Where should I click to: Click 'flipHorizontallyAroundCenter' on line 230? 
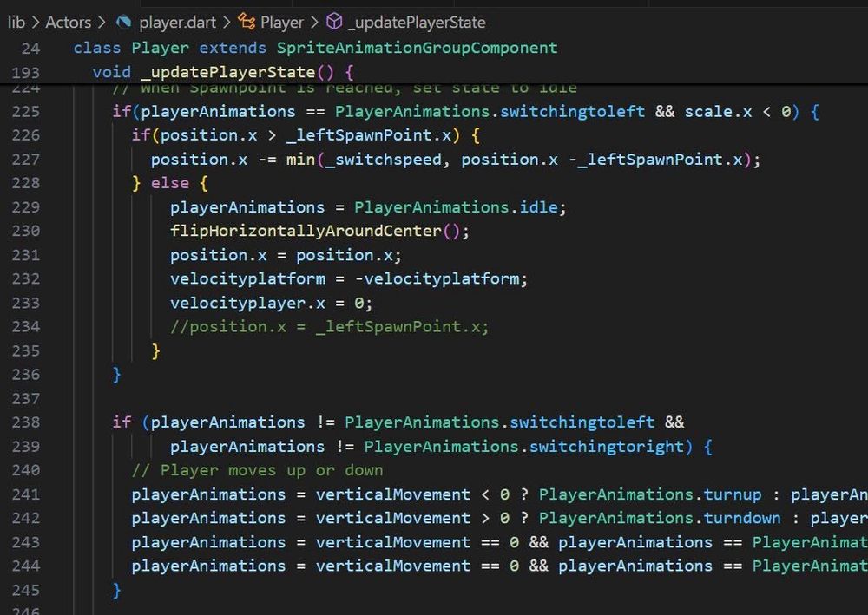pos(306,231)
